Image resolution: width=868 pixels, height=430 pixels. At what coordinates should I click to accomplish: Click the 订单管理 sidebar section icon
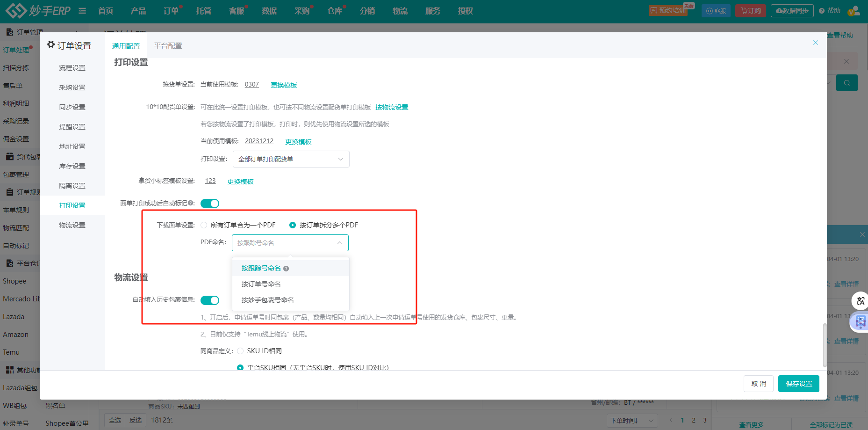[x=10, y=32]
